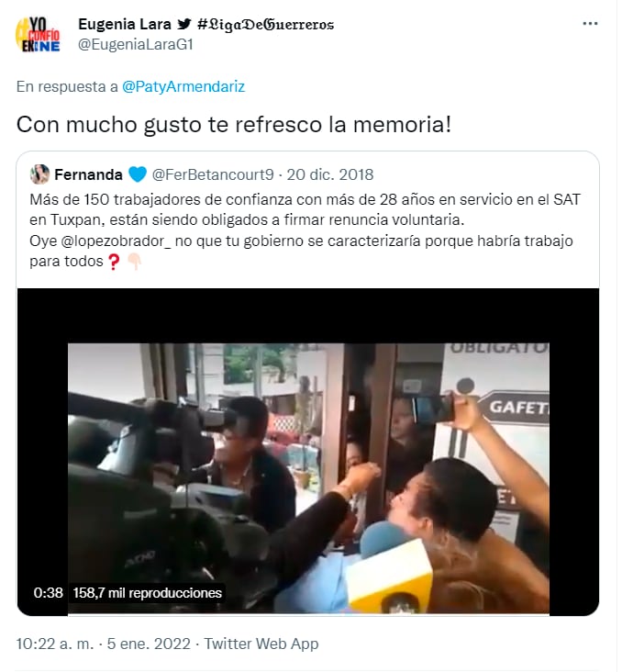622x672 pixels.
Task: Click the blue heart next to Fernanda
Action: click(138, 174)
